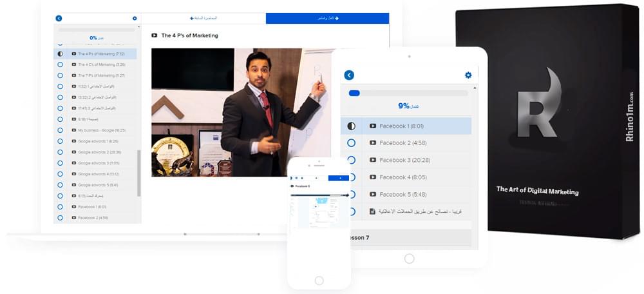
Task: Click tablet Facebook 2 video icon
Action: coord(373,143)
